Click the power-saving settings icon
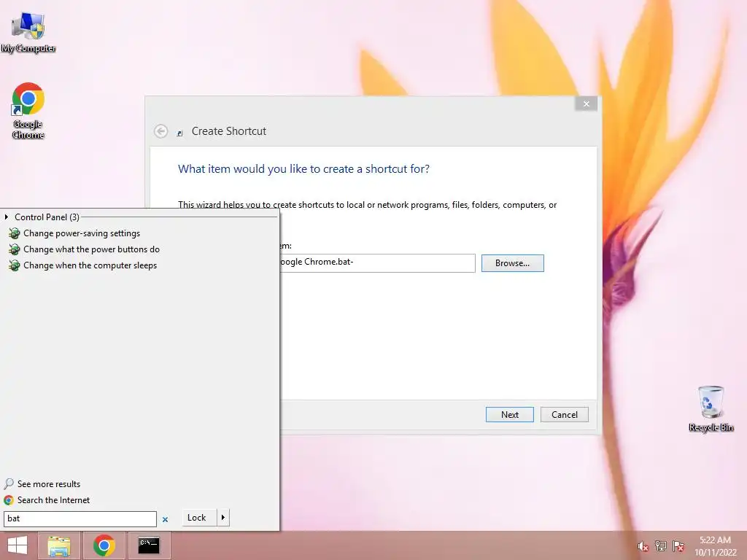Viewport: 747px width, 560px height. click(15, 233)
